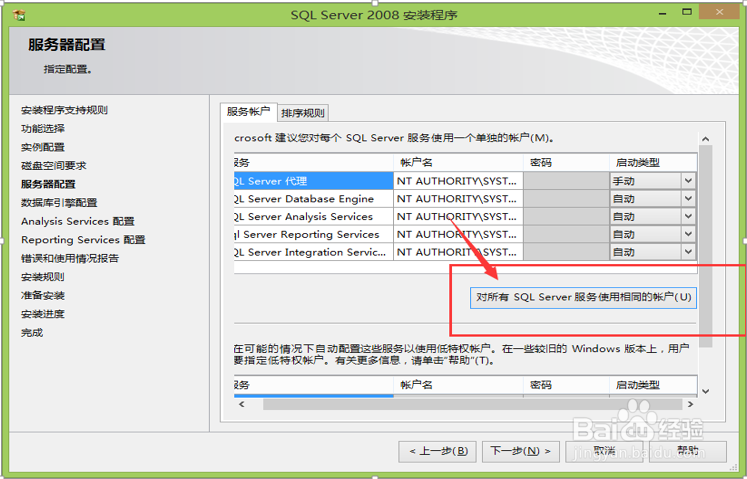Screen dimensions: 747x479
Task: Click account name cell for Analysis Services
Action: click(x=458, y=216)
